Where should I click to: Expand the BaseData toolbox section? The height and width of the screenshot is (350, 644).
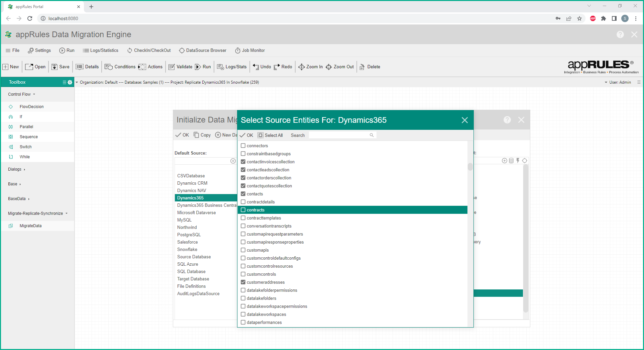tap(19, 199)
